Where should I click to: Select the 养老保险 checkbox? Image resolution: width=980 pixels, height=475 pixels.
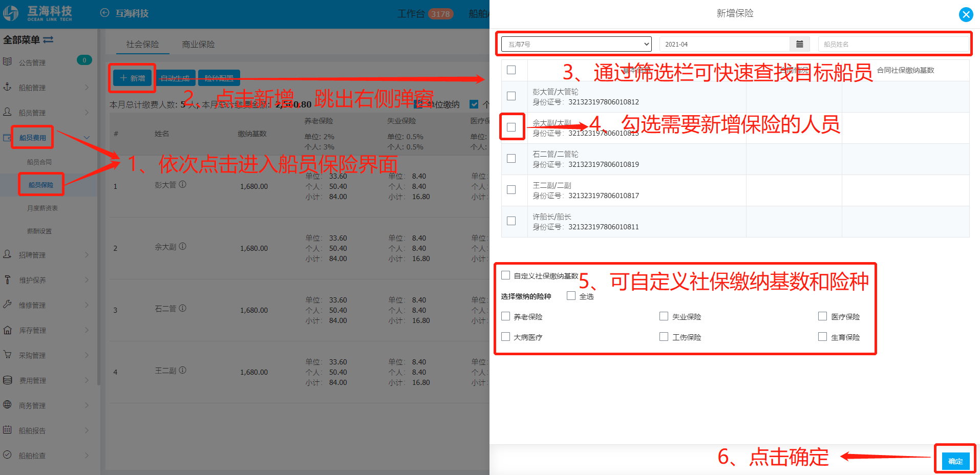point(505,316)
